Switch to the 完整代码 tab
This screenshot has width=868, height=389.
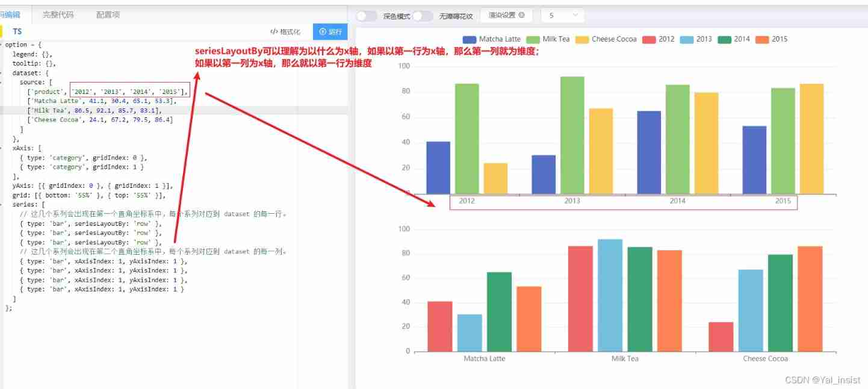click(58, 14)
